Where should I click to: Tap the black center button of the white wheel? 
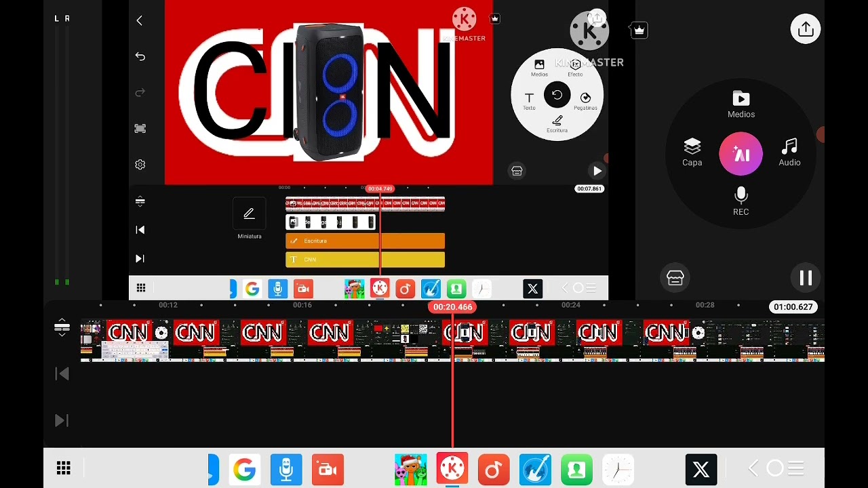(557, 96)
